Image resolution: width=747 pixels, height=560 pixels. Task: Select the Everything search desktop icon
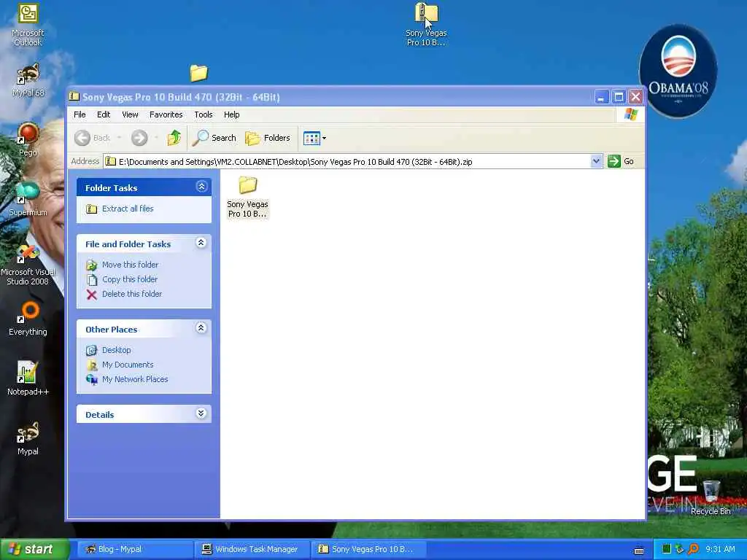tap(28, 319)
